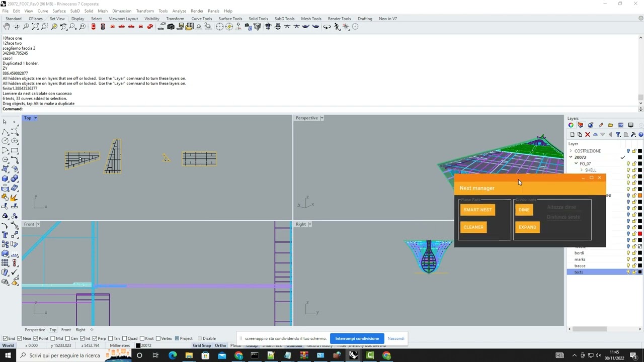644x362 pixels.
Task: Open the Curve menu
Action: pos(43,11)
